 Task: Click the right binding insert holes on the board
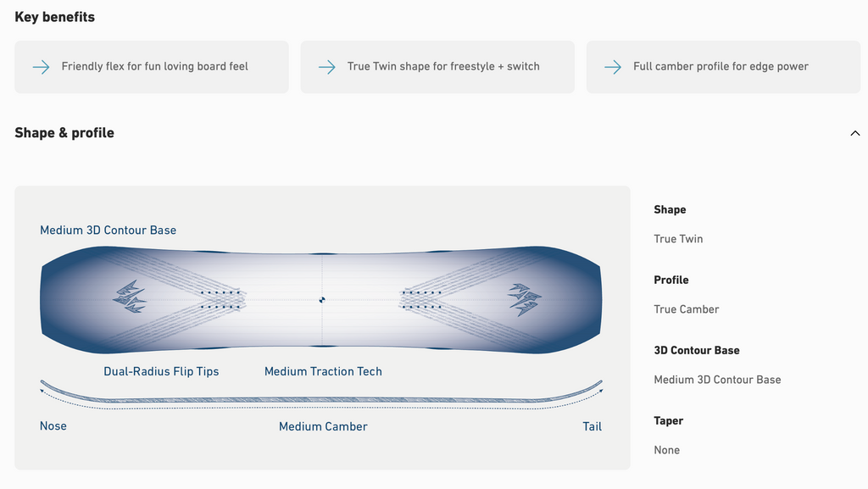click(x=421, y=299)
